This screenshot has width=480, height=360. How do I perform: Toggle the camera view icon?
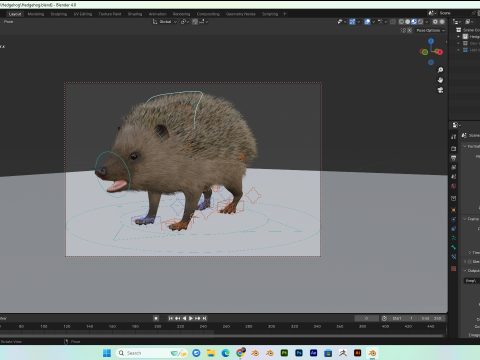point(440,90)
